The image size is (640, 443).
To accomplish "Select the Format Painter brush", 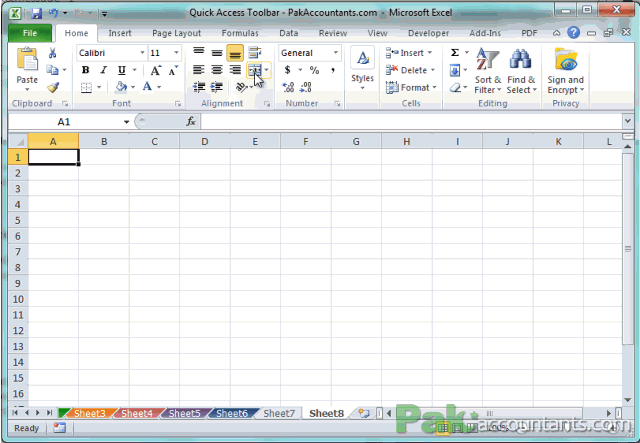I will point(53,87).
